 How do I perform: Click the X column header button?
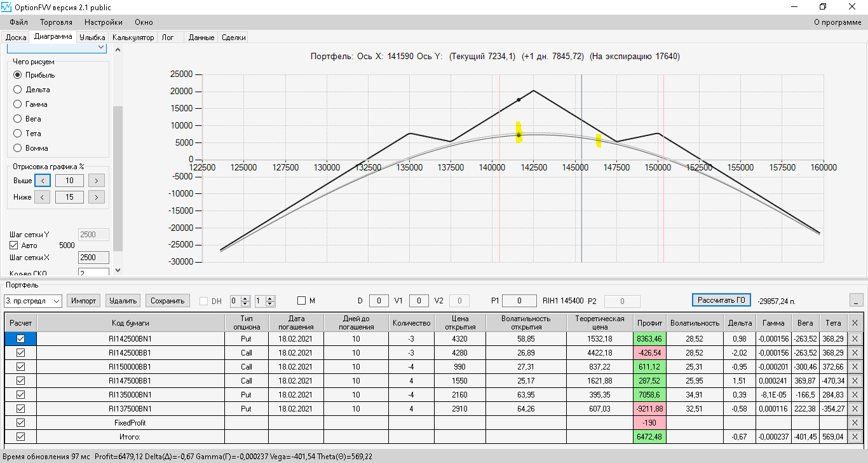point(855,322)
